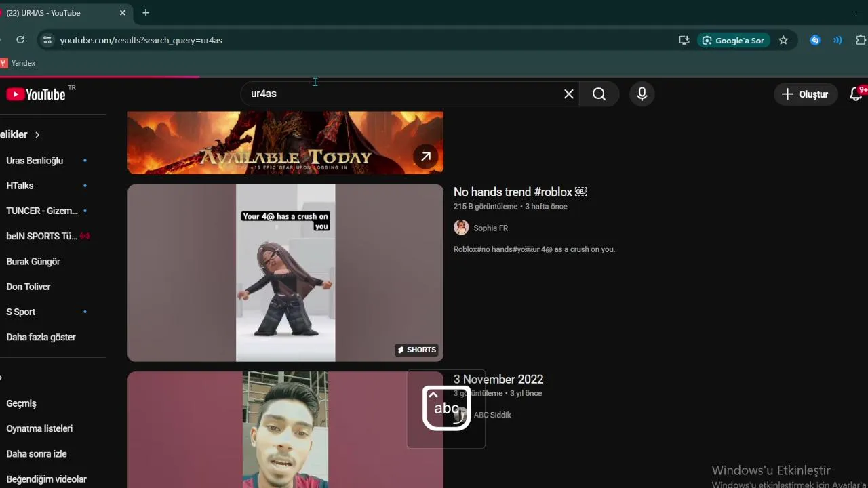
Task: Click the Oluştur create button
Action: coord(805,94)
